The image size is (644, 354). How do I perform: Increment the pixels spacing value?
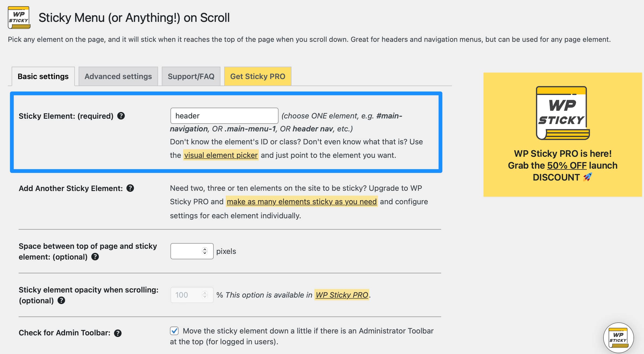click(205, 249)
